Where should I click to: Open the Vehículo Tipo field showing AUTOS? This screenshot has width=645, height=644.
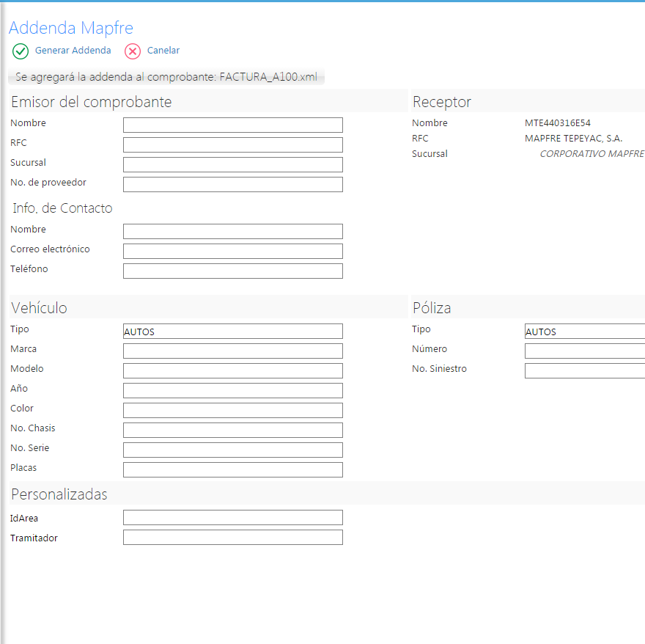coord(232,332)
